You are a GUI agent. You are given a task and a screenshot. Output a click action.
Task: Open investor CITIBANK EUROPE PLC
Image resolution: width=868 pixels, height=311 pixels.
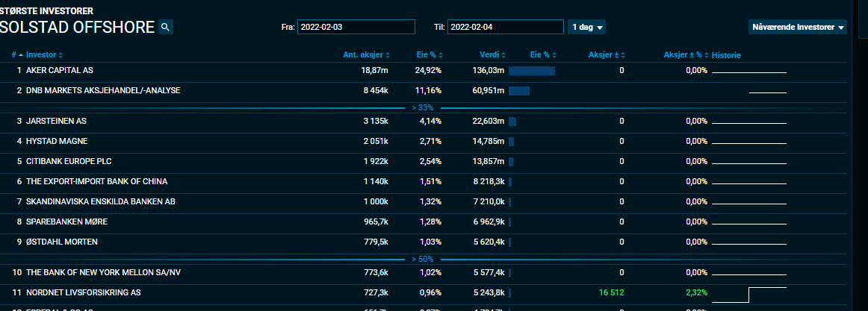coord(69,161)
